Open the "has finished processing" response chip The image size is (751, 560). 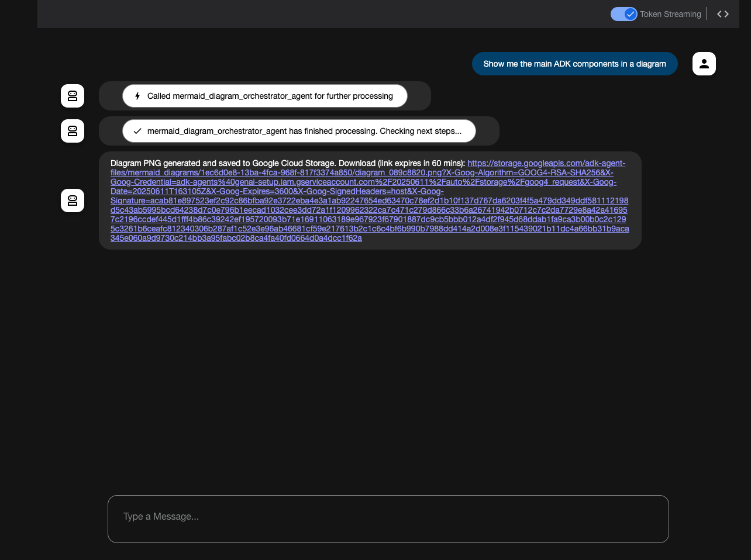[299, 131]
